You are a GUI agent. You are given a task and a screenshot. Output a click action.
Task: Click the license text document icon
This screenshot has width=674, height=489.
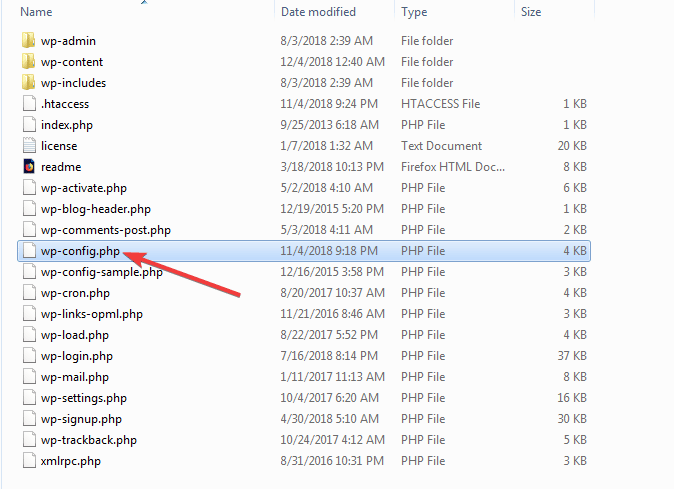[x=29, y=146]
